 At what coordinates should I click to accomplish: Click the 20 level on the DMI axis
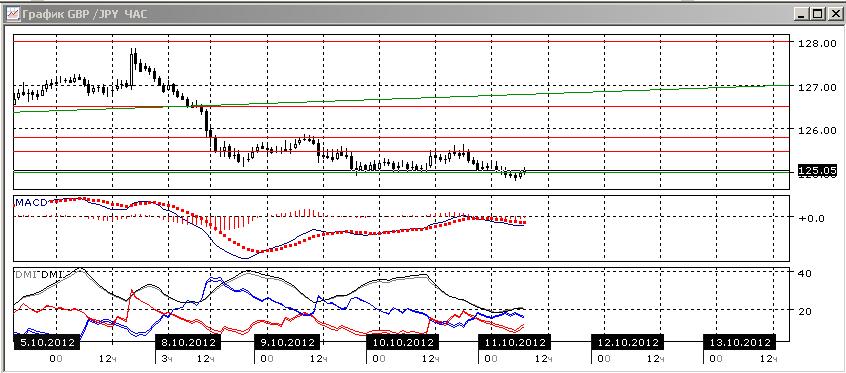pos(804,311)
